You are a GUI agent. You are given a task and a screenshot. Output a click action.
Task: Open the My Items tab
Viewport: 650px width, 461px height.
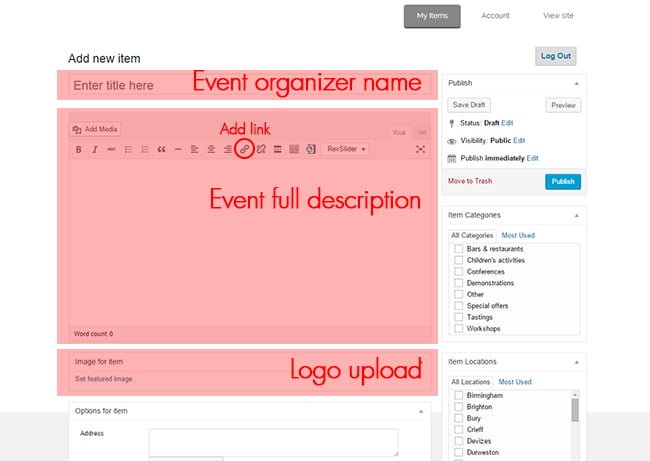click(432, 16)
